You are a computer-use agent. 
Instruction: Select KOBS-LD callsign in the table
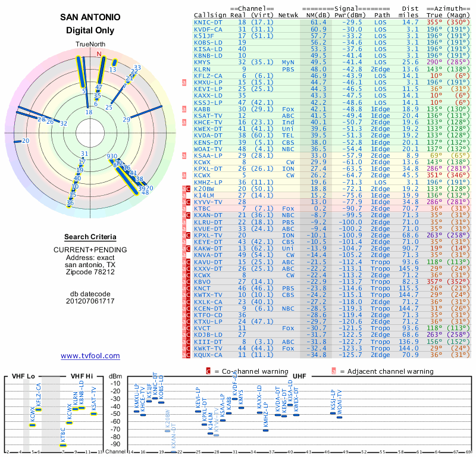click(x=208, y=42)
